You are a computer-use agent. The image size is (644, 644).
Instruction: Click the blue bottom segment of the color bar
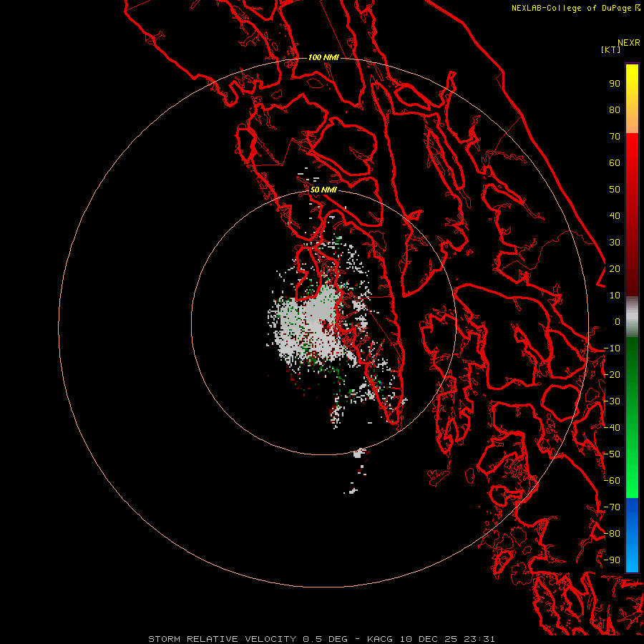[632, 535]
